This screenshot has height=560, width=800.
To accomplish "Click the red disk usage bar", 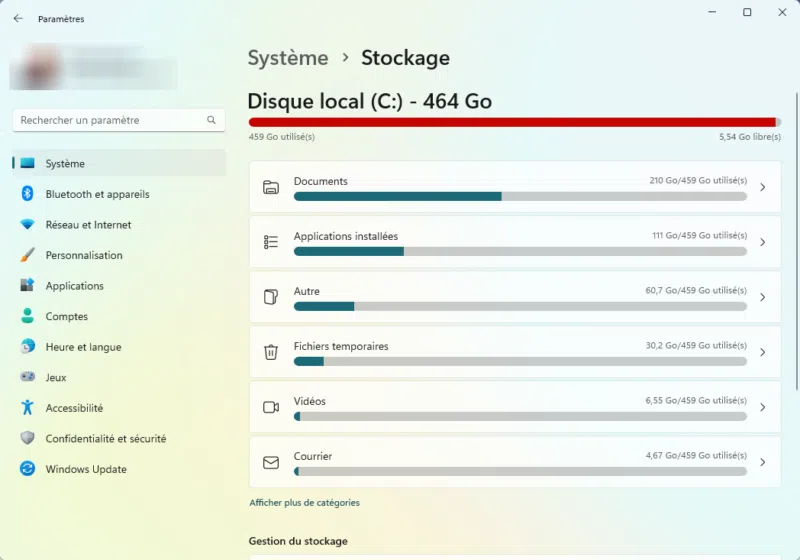I will point(512,122).
